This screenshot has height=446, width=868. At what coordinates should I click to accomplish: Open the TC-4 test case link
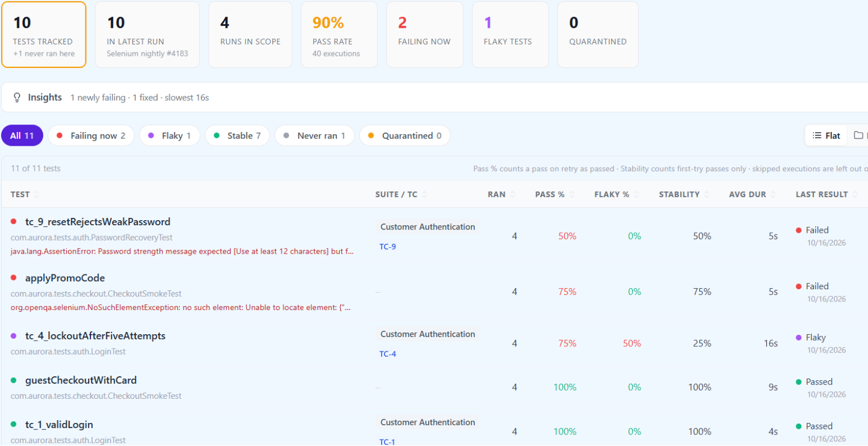click(387, 354)
